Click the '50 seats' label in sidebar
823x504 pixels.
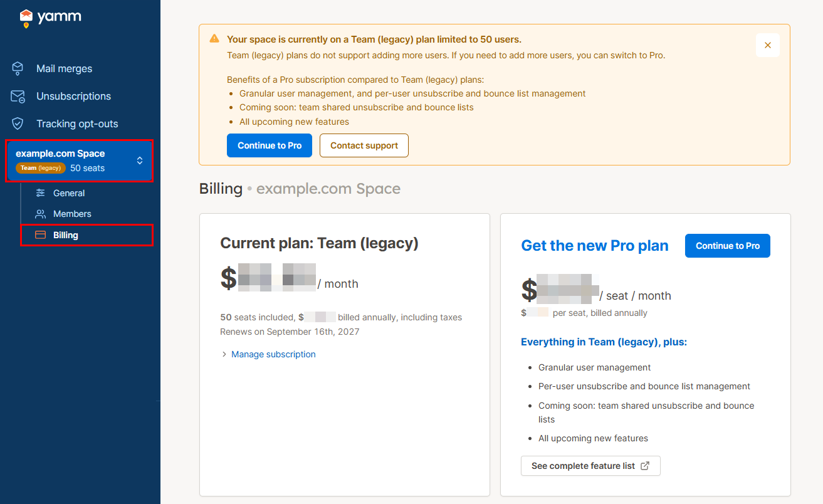click(x=88, y=168)
